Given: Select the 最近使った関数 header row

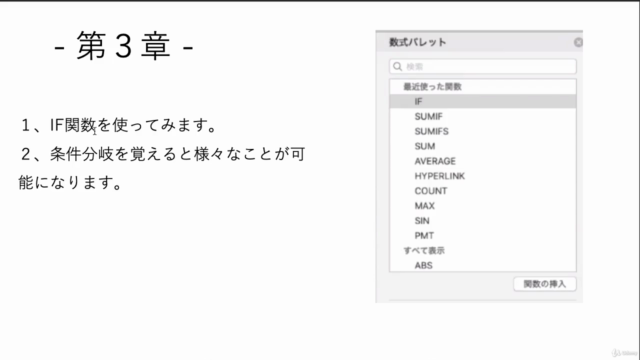Looking at the screenshot, I should [483, 87].
